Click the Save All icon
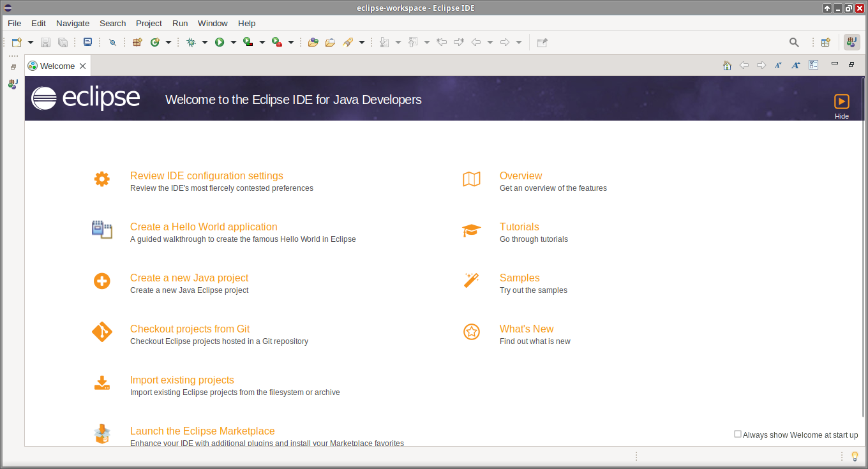 63,42
